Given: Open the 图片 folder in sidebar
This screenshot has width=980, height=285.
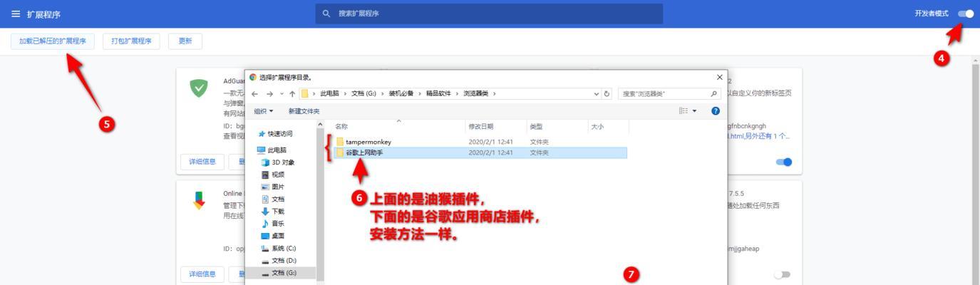Looking at the screenshot, I should (x=272, y=187).
